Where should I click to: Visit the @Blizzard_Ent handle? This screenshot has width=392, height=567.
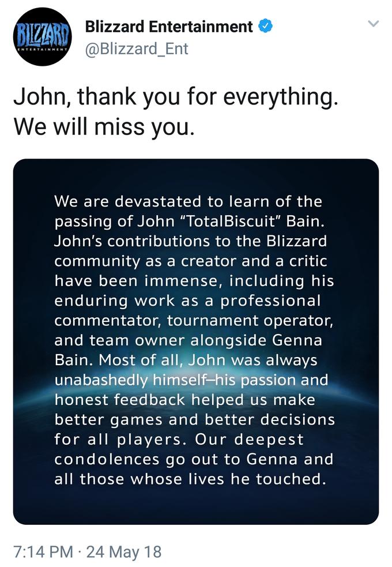[x=137, y=49]
